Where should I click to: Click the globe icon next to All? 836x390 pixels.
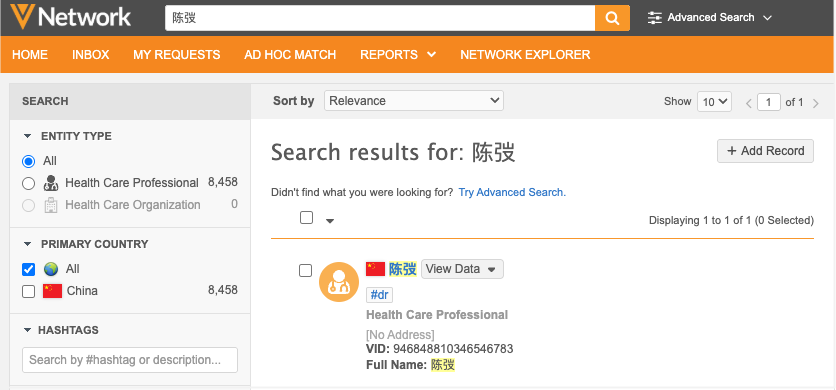click(x=51, y=269)
